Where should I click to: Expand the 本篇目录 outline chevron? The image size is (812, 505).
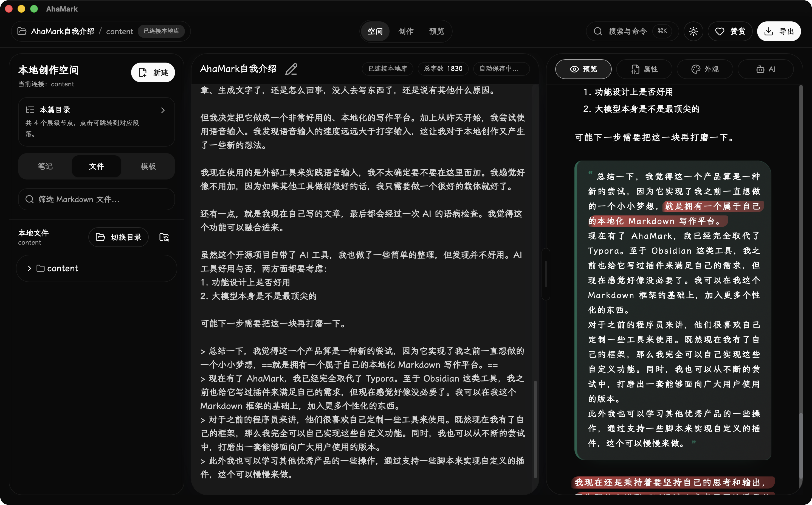click(163, 110)
